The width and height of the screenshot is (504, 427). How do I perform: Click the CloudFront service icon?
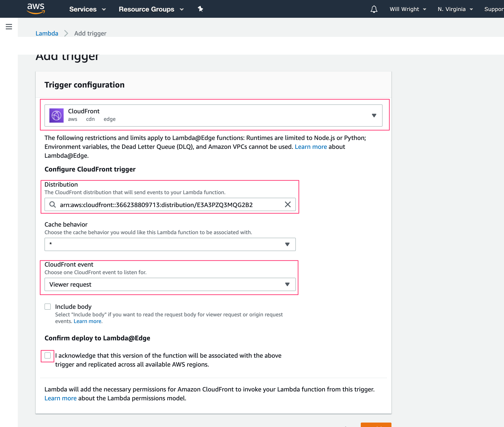tap(56, 116)
